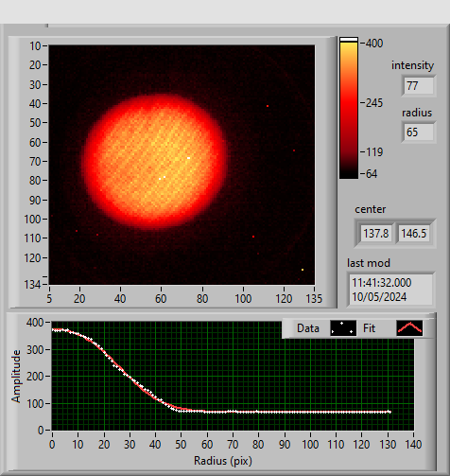The height and width of the screenshot is (476, 450).
Task: Click the Data legend label
Action: click(x=308, y=328)
